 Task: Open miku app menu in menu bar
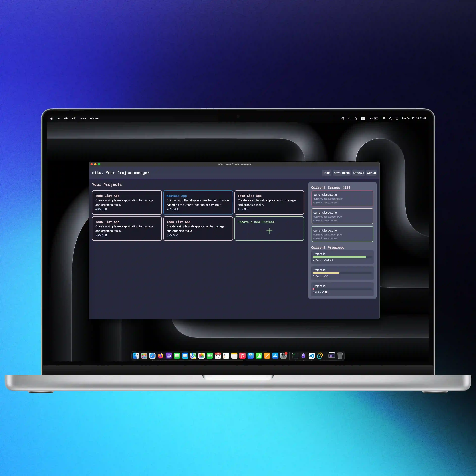pyautogui.click(x=58, y=119)
